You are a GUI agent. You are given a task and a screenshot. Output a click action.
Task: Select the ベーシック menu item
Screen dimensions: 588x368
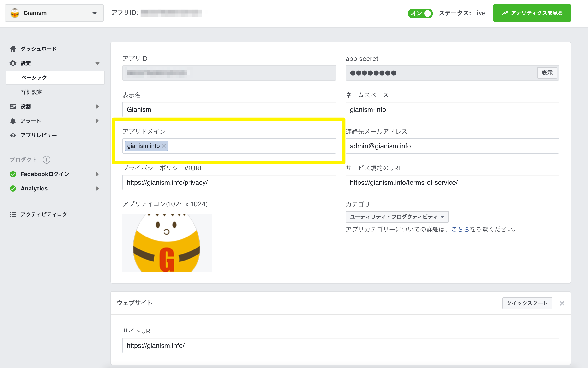pos(55,78)
